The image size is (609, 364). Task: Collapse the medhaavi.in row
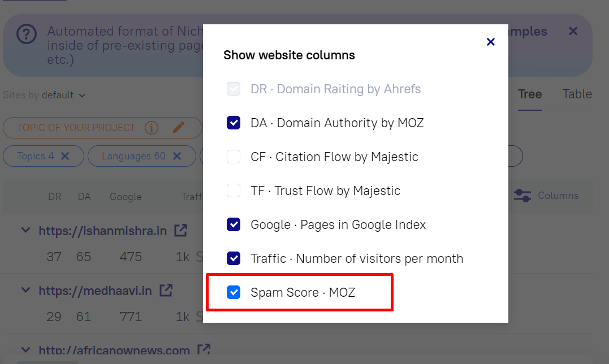point(25,291)
